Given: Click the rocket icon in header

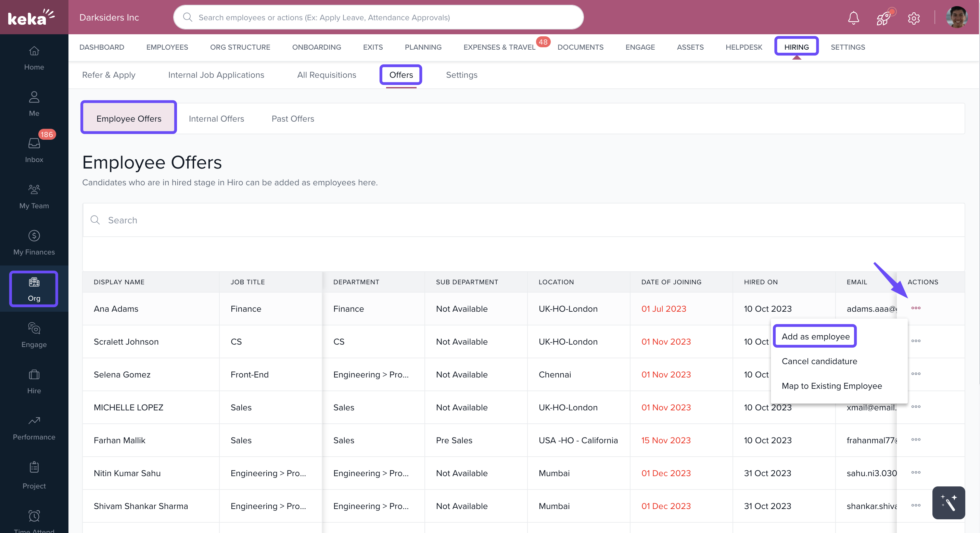Looking at the screenshot, I should (883, 17).
